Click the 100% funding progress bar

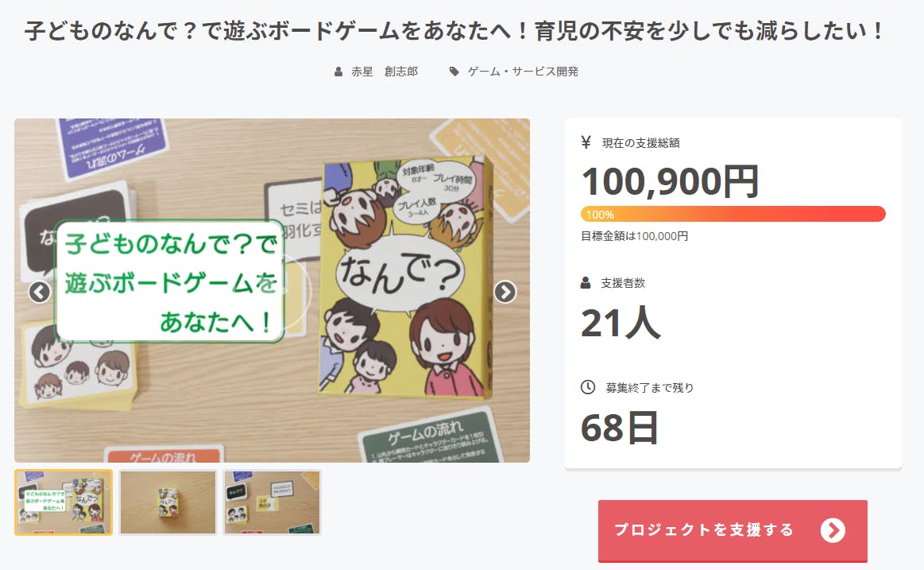tap(733, 214)
